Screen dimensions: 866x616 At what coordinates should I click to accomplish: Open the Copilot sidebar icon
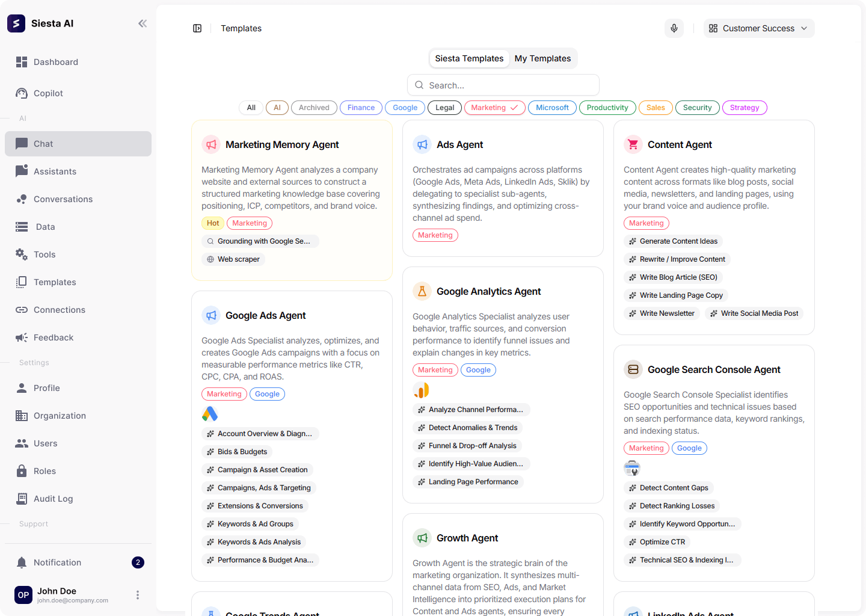(x=22, y=93)
